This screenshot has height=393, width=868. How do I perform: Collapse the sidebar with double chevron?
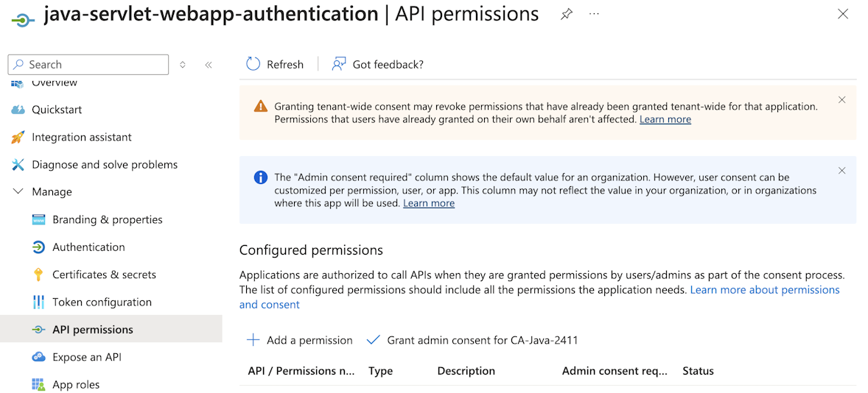click(209, 65)
